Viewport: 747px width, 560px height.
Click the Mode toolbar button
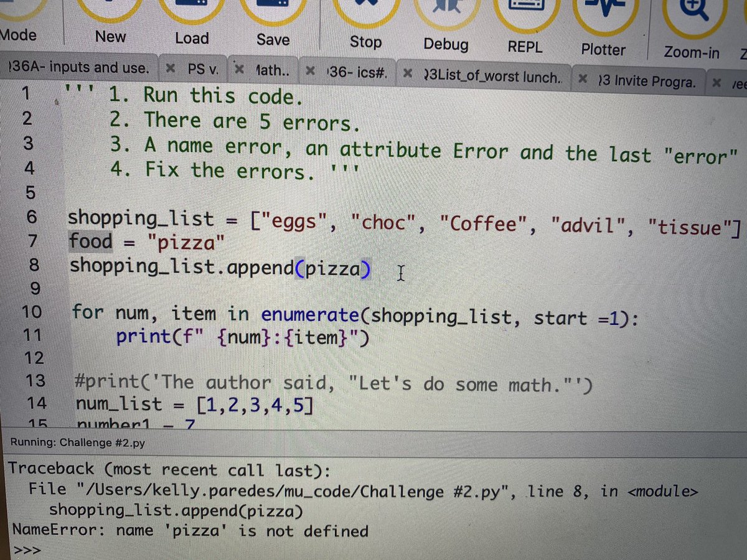pyautogui.click(x=17, y=22)
